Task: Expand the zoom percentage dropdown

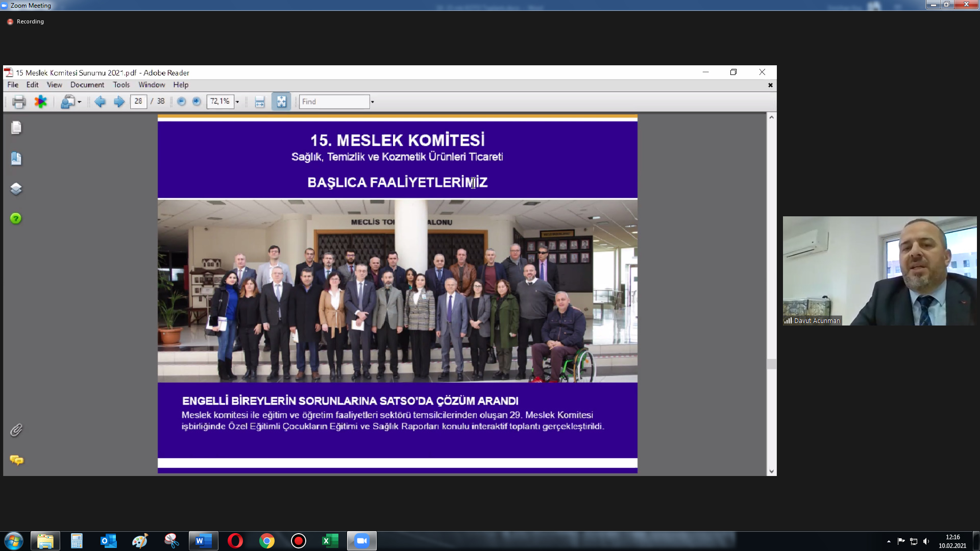Action: pyautogui.click(x=237, y=102)
